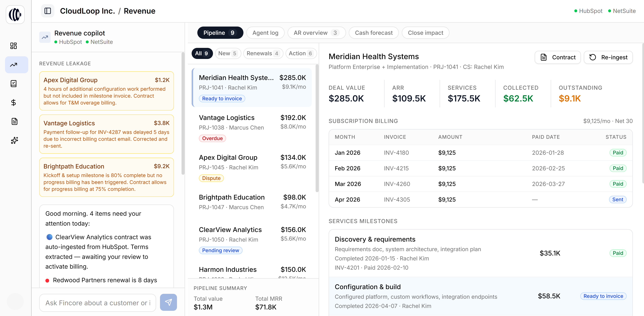Filter pipeline by Renewals
This screenshot has width=644, height=316.
(x=263, y=53)
